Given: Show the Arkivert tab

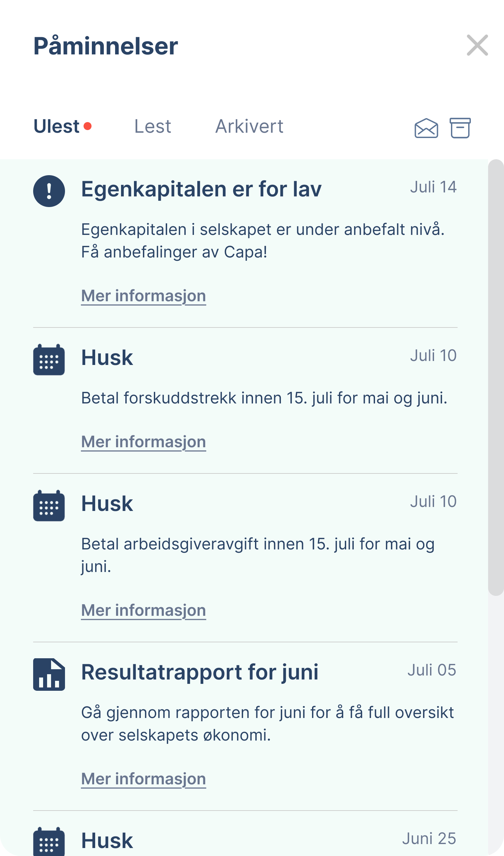Looking at the screenshot, I should tap(249, 126).
